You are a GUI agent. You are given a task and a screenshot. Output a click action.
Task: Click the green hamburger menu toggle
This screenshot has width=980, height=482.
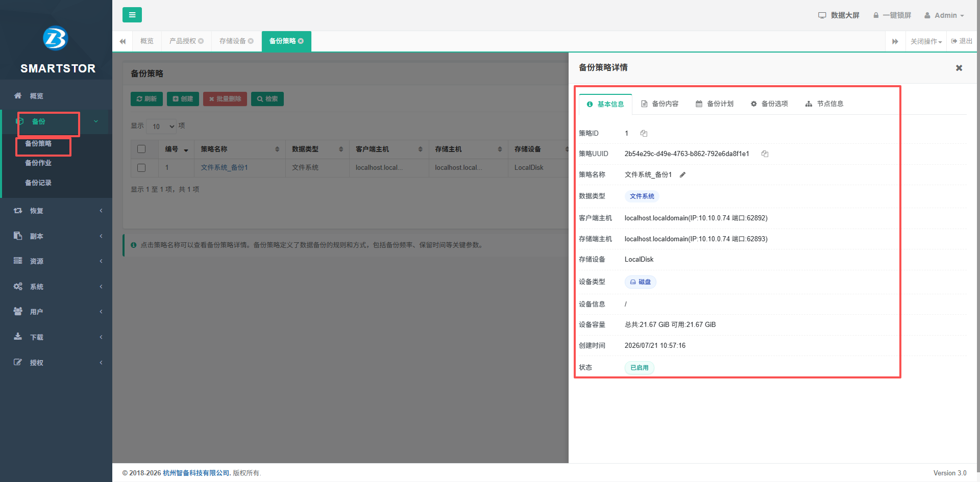(x=132, y=15)
